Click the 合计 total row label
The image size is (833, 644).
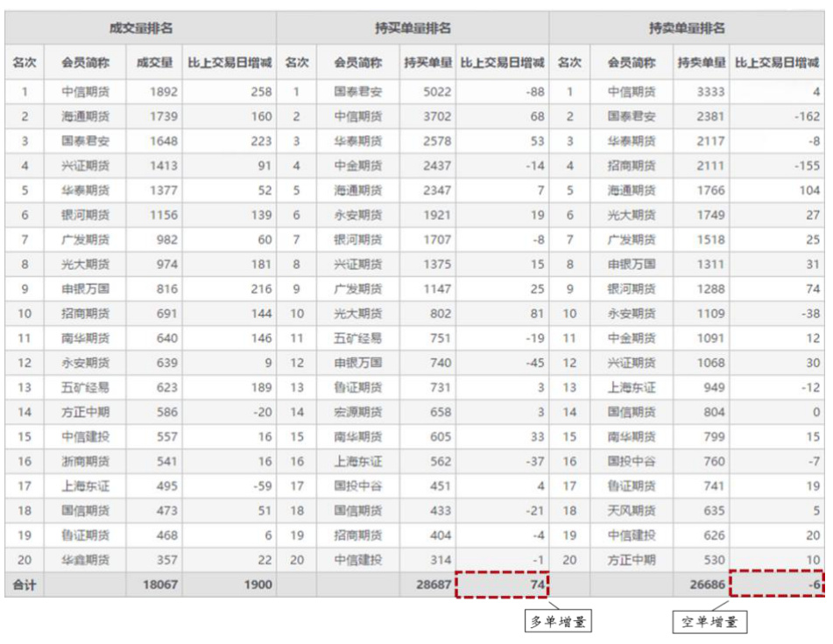25,584
